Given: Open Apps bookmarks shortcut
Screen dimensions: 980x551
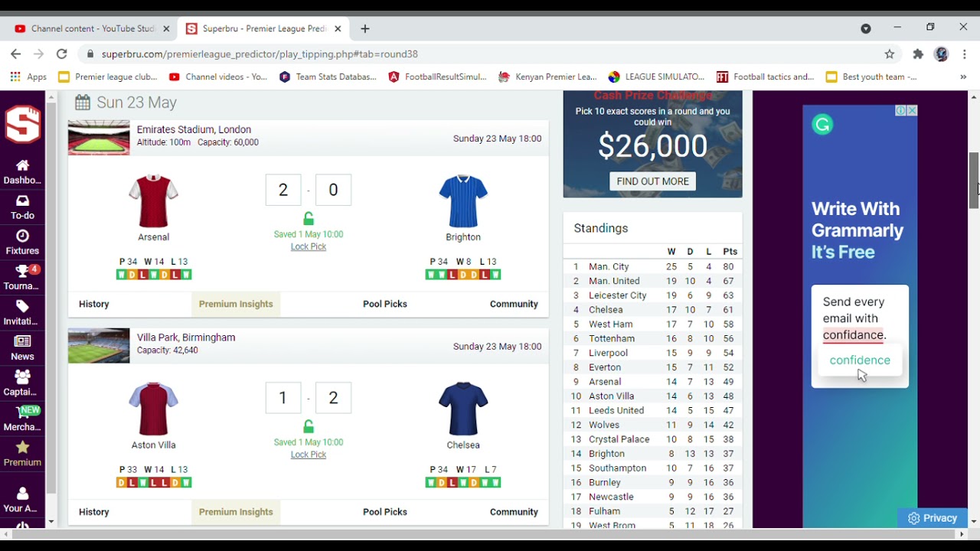Looking at the screenshot, I should (28, 77).
